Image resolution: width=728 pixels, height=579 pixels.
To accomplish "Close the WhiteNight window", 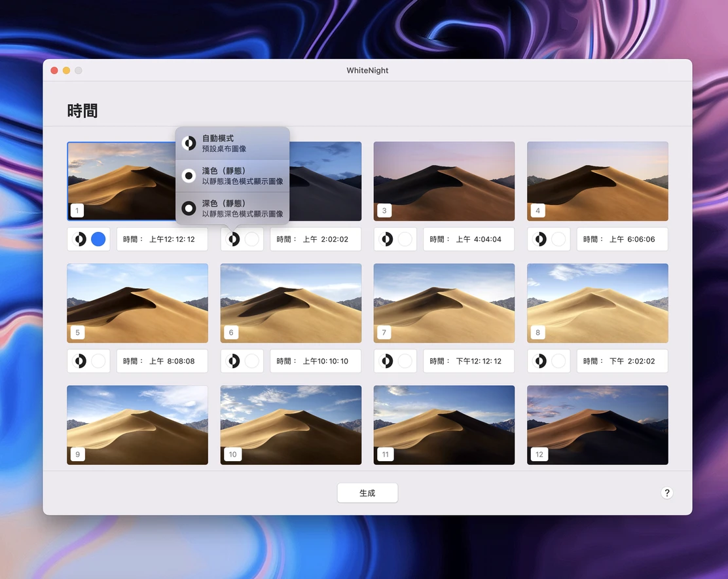I will click(x=54, y=71).
